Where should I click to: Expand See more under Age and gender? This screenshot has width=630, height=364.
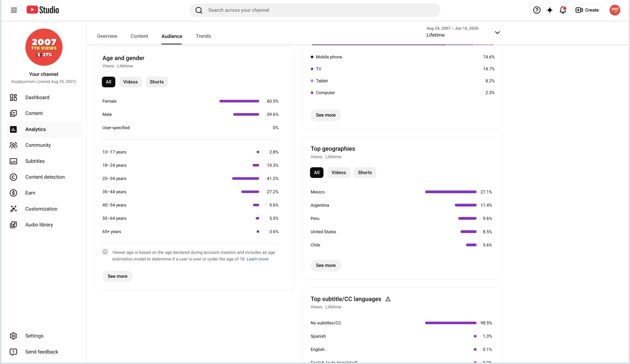[118, 276]
